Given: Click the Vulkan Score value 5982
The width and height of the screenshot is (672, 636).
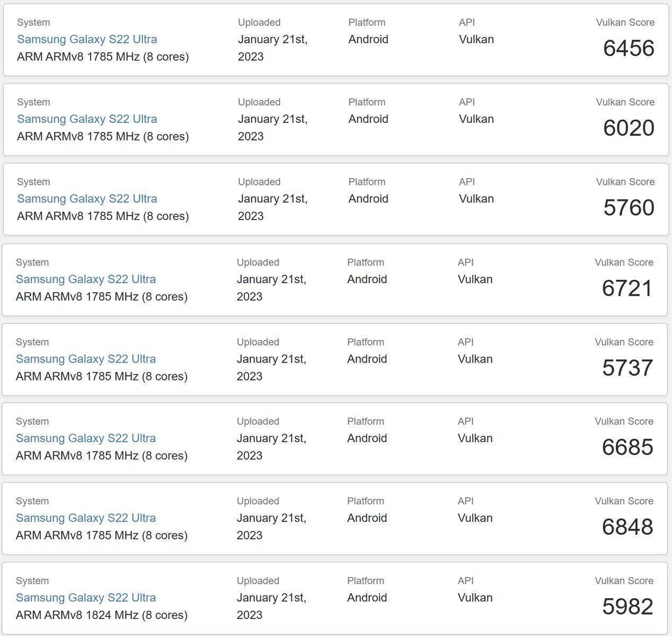Looking at the screenshot, I should pyautogui.click(x=627, y=607).
